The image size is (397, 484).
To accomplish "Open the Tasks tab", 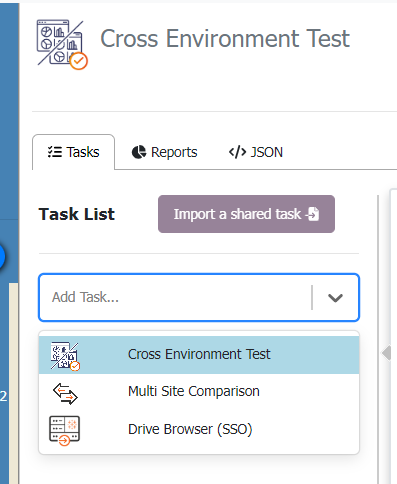I will click(x=73, y=152).
